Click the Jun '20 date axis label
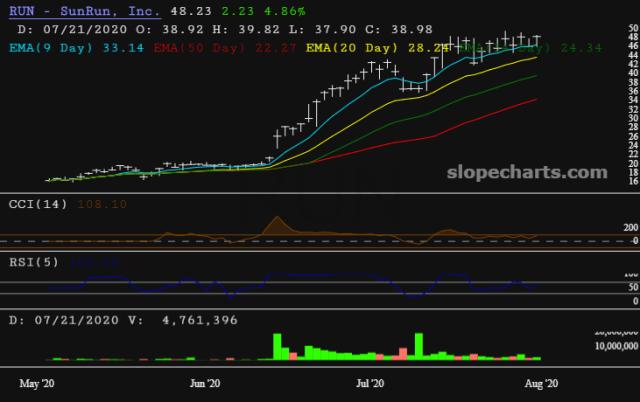This screenshot has height=402, width=640. point(204,382)
